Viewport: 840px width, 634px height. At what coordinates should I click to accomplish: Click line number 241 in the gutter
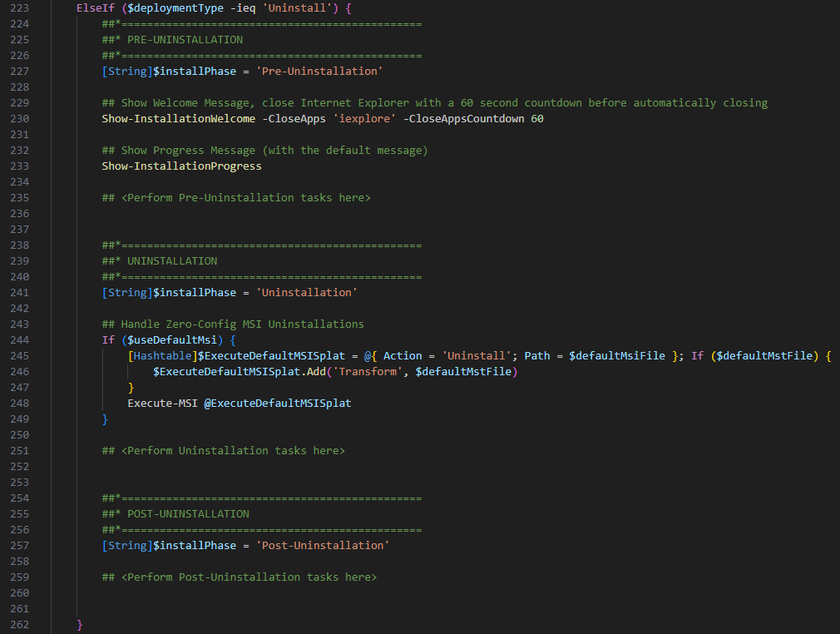click(17, 292)
